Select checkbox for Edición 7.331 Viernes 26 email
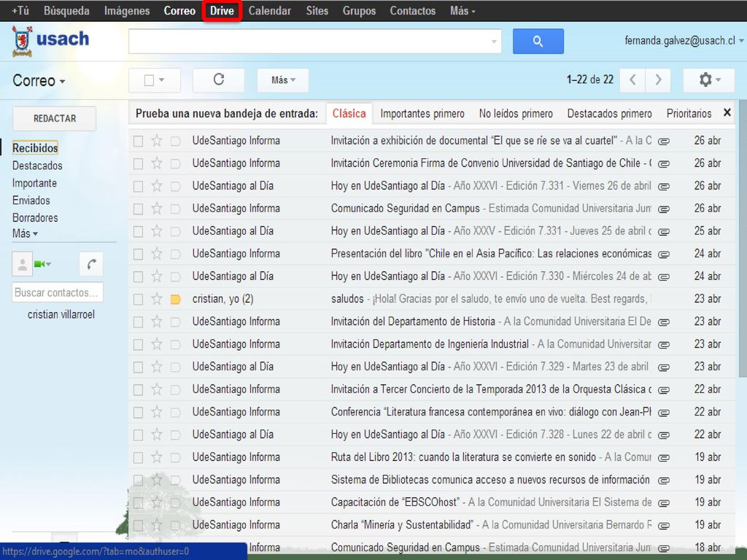This screenshot has width=747, height=560. [x=138, y=186]
